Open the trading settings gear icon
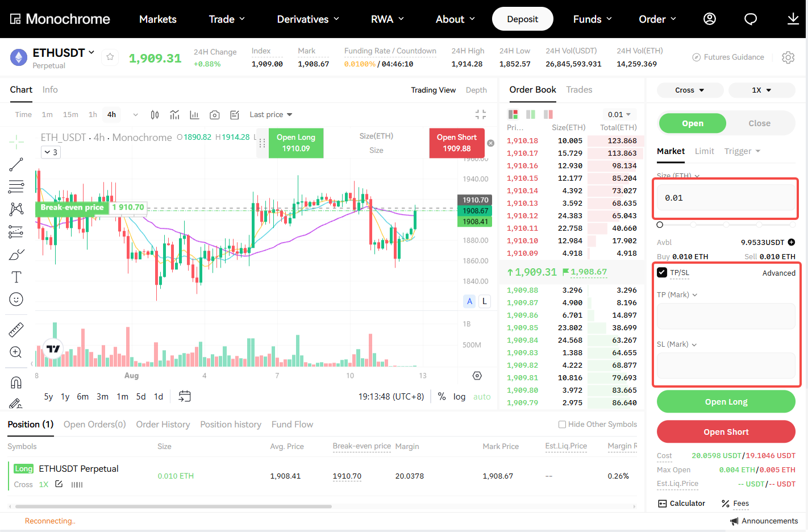808x532 pixels. click(x=788, y=57)
